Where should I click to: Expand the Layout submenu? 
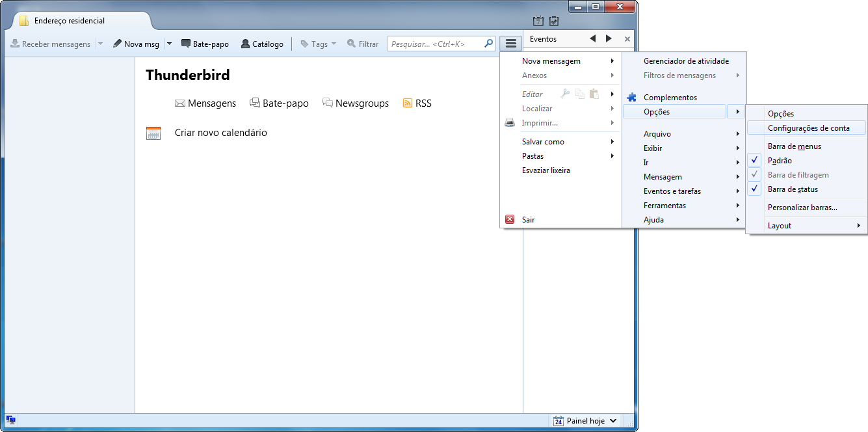(807, 226)
